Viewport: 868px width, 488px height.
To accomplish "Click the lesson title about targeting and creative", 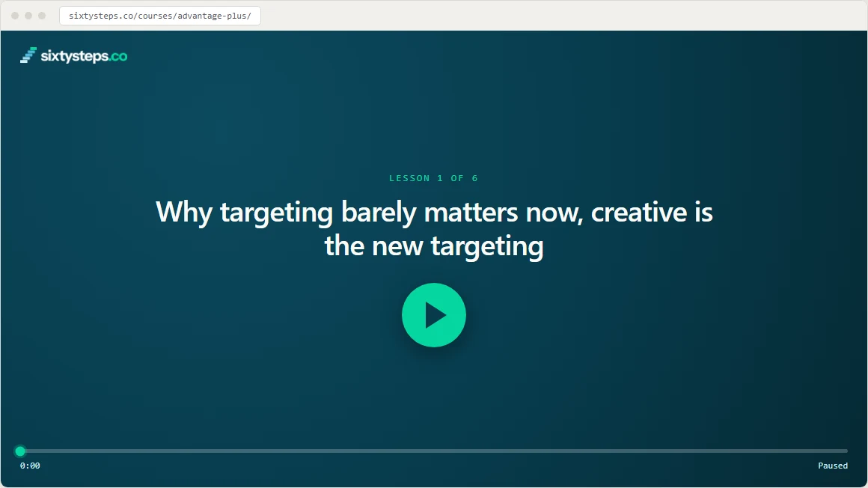I will coord(434,229).
